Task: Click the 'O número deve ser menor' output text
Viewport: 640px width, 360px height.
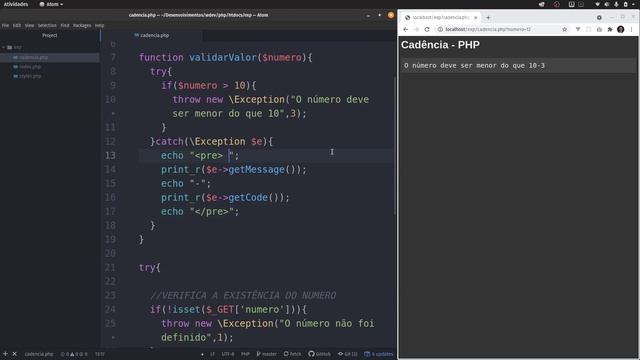Action: click(x=474, y=65)
